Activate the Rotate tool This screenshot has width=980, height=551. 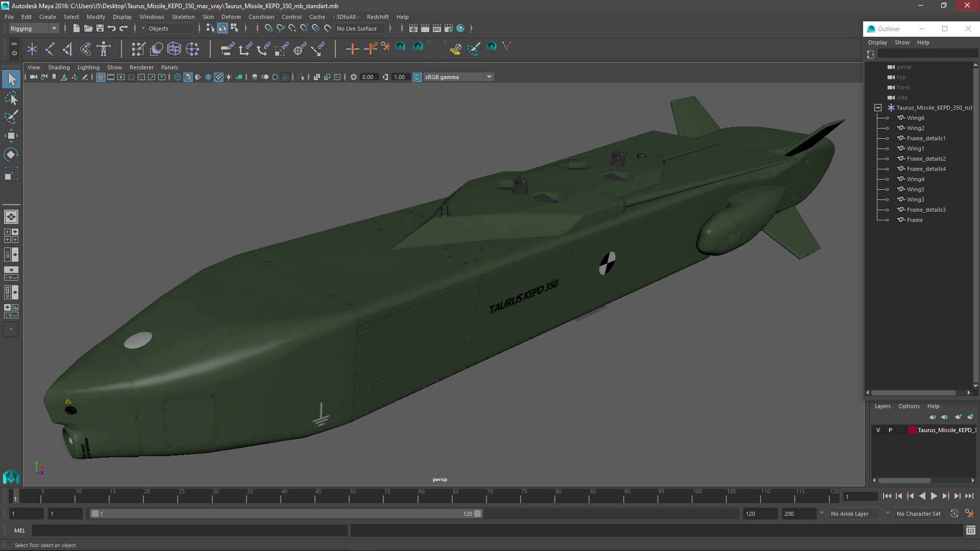pyautogui.click(x=11, y=155)
